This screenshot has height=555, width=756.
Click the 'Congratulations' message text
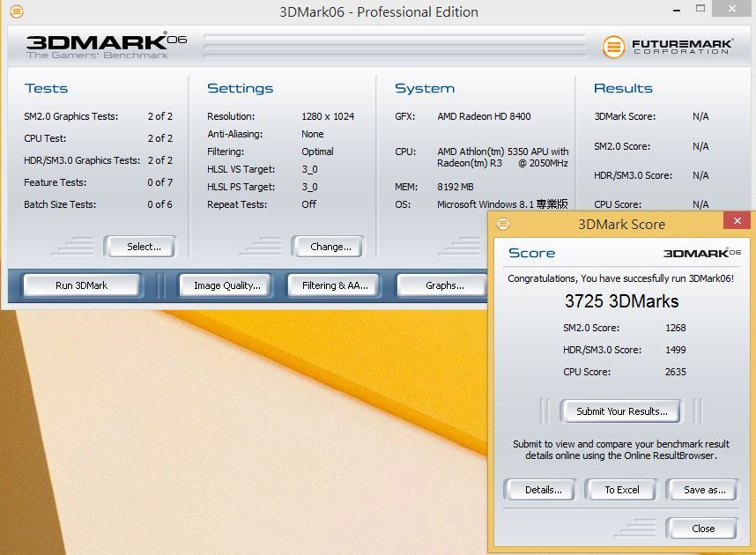tap(620, 278)
